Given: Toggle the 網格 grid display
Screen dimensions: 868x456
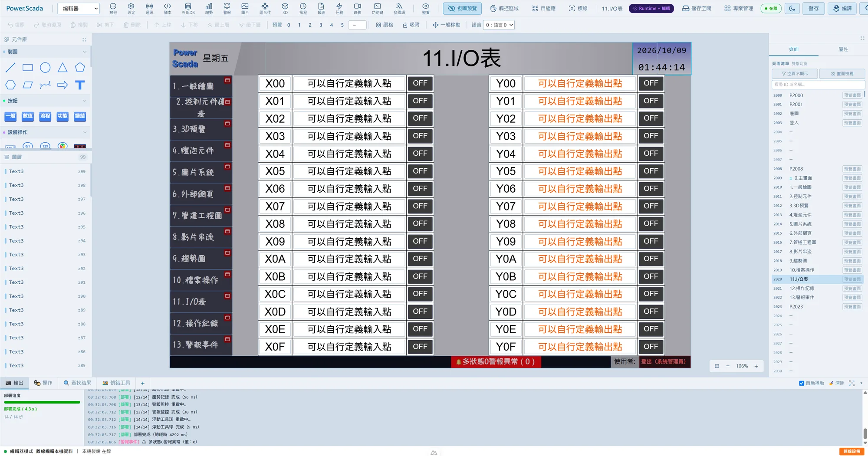Looking at the screenshot, I should 385,25.
